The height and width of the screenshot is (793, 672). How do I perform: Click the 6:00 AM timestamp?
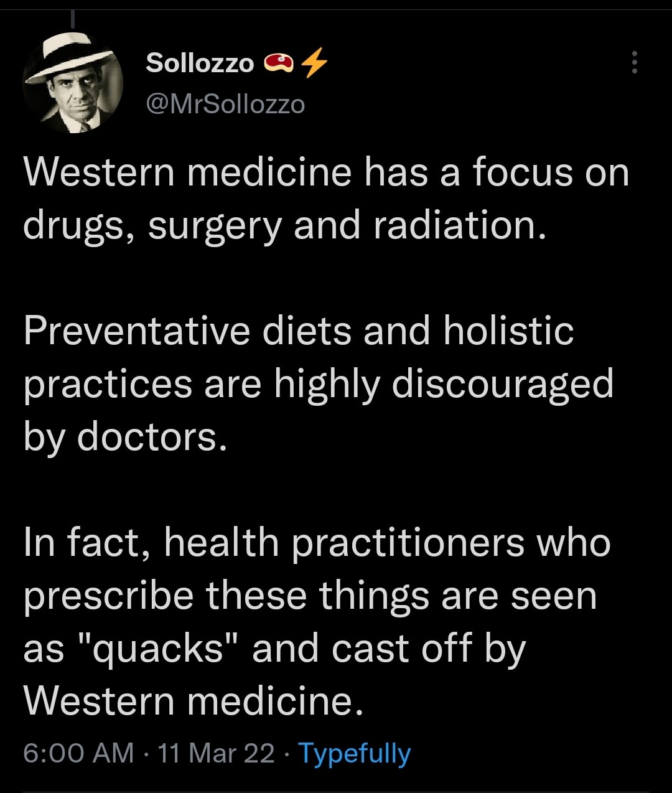[x=78, y=753]
